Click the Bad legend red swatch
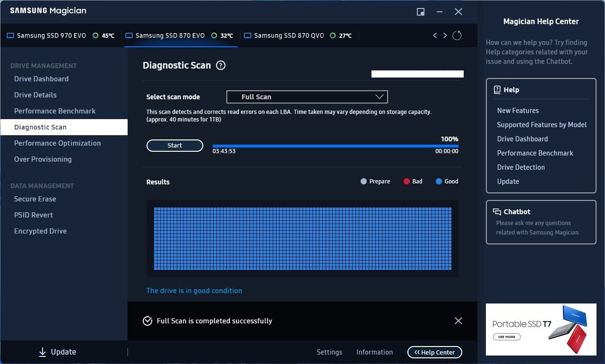The height and width of the screenshot is (364, 605). click(406, 182)
